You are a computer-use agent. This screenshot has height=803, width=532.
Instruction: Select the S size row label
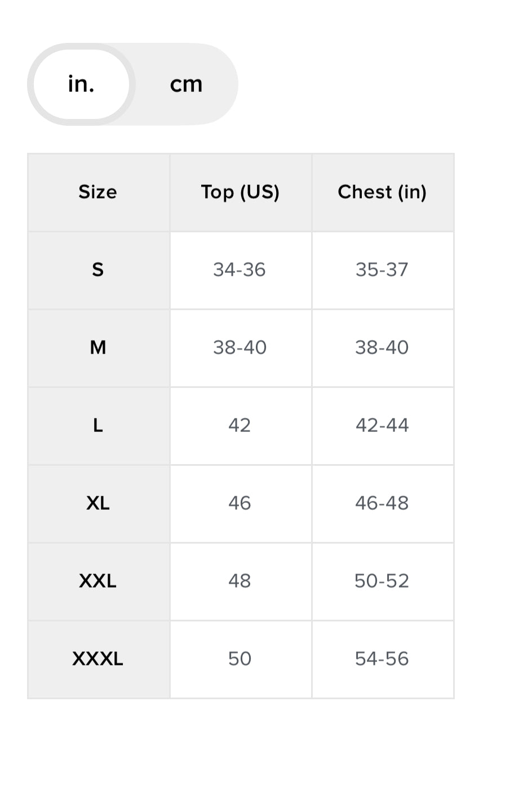pos(98,270)
